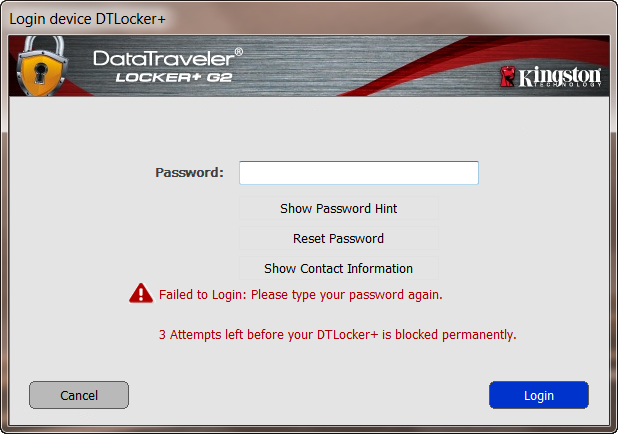Click the TECHNOLOGY text under Kingston

[x=566, y=84]
